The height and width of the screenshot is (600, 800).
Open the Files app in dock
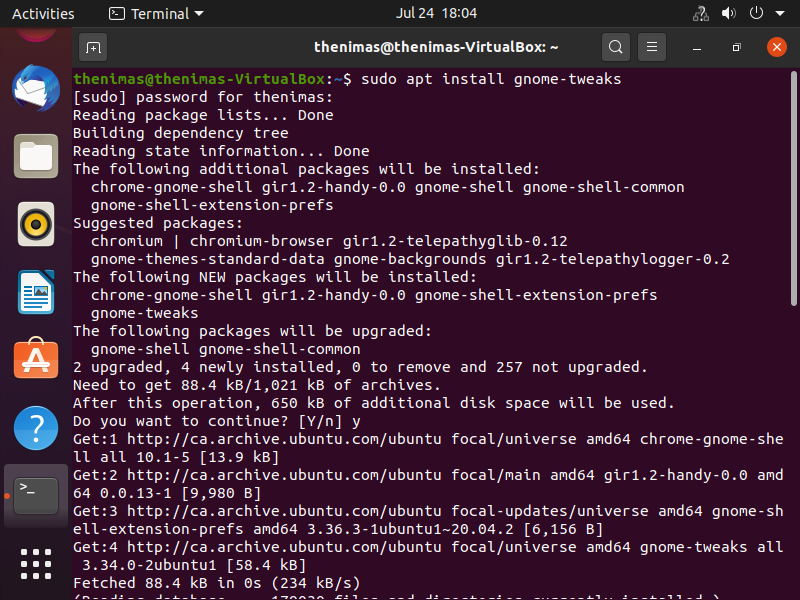36,156
